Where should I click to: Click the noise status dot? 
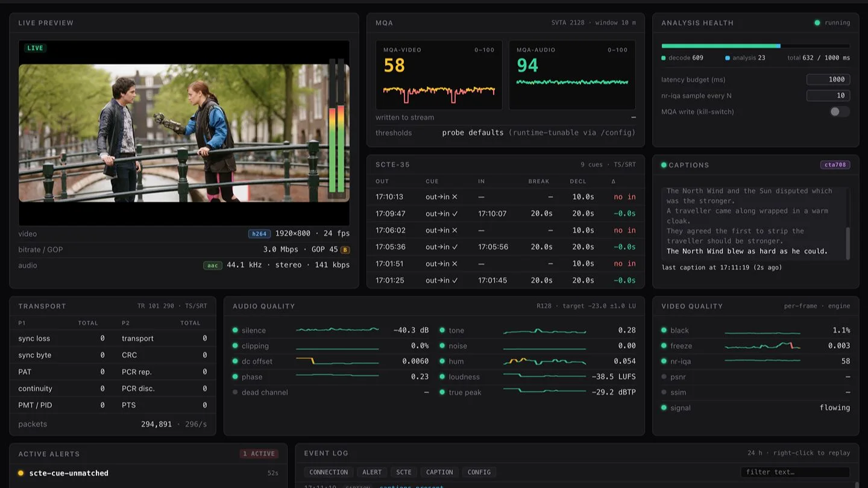click(x=442, y=346)
